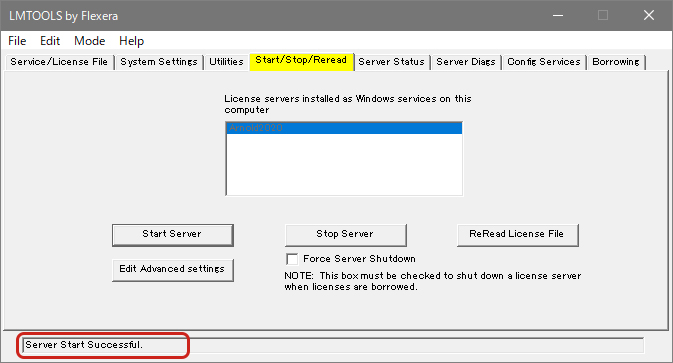Image resolution: width=673 pixels, height=363 pixels.
Task: Switch to the Utilities tab
Action: pyautogui.click(x=226, y=62)
